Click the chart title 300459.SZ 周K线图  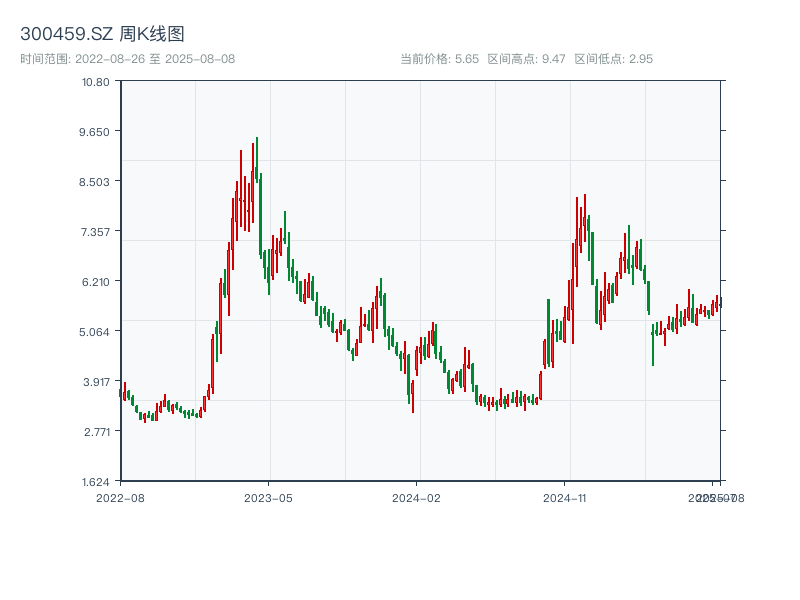click(102, 34)
